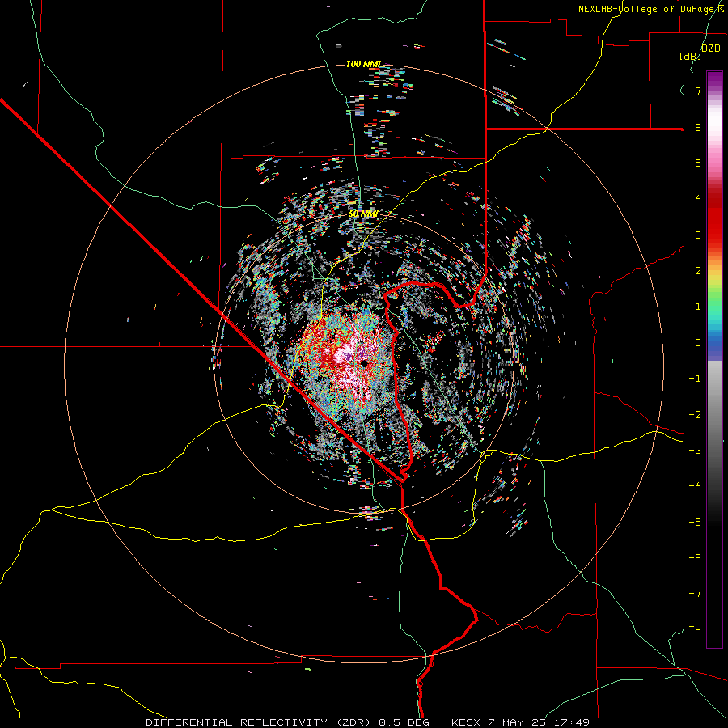This screenshot has width=728, height=728.
Task: Click the 5 value on the color scale
Action: tap(698, 163)
